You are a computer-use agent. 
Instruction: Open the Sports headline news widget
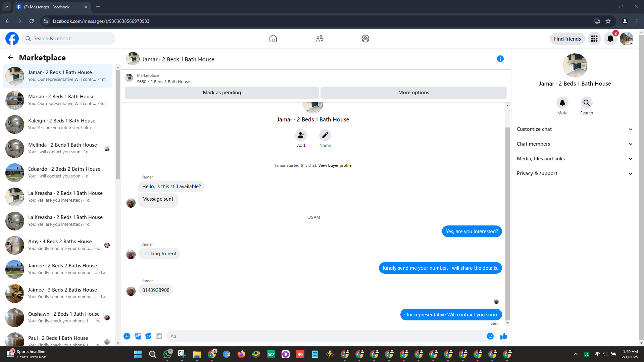tap(29, 354)
